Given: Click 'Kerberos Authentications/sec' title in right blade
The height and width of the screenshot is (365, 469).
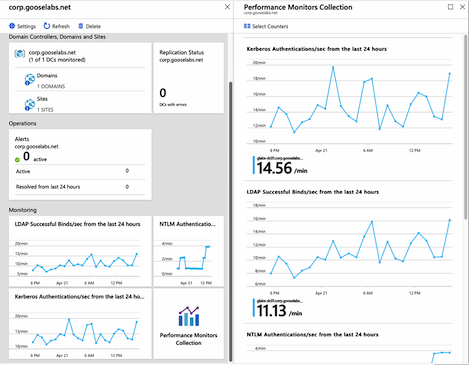Looking at the screenshot, I should tap(317, 49).
